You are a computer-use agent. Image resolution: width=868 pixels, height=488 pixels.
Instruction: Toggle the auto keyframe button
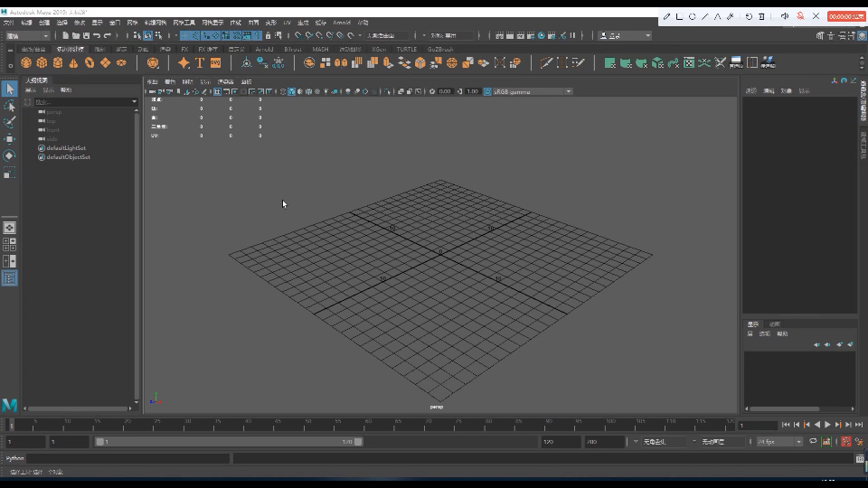(846, 442)
